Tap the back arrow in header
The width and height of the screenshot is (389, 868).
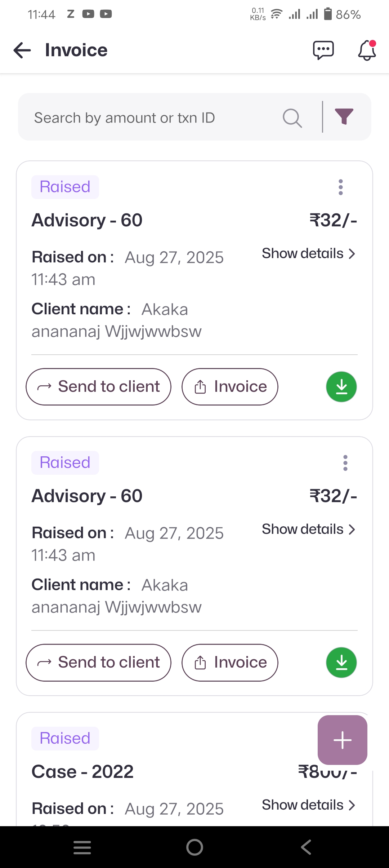tap(22, 50)
